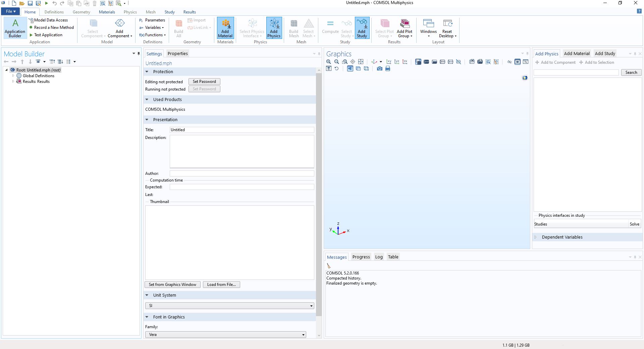Open the Application Builder

pos(15,28)
